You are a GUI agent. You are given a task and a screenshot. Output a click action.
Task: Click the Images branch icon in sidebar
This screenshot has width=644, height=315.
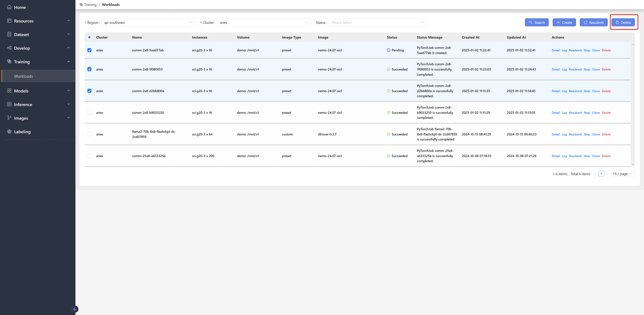coord(9,118)
